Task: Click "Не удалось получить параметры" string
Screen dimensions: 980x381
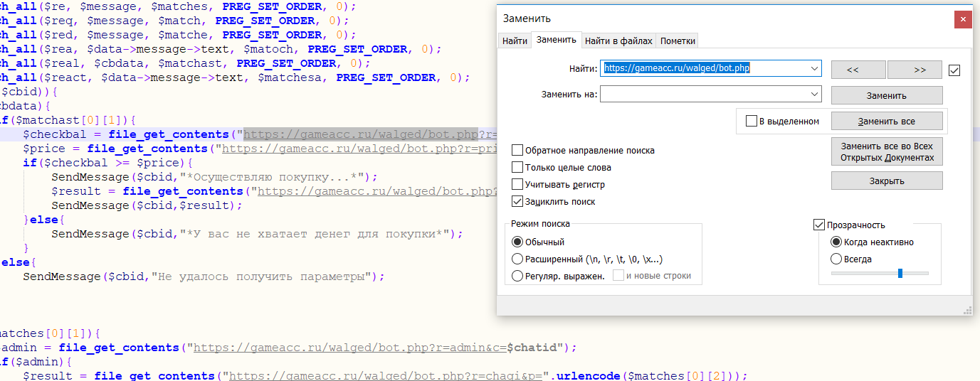Action: coord(260,277)
